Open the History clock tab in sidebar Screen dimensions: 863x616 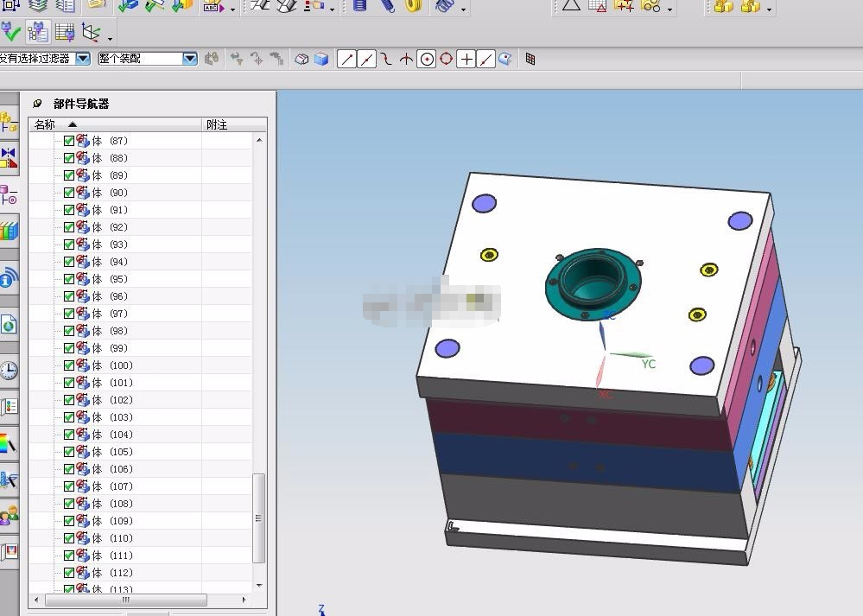[x=9, y=371]
